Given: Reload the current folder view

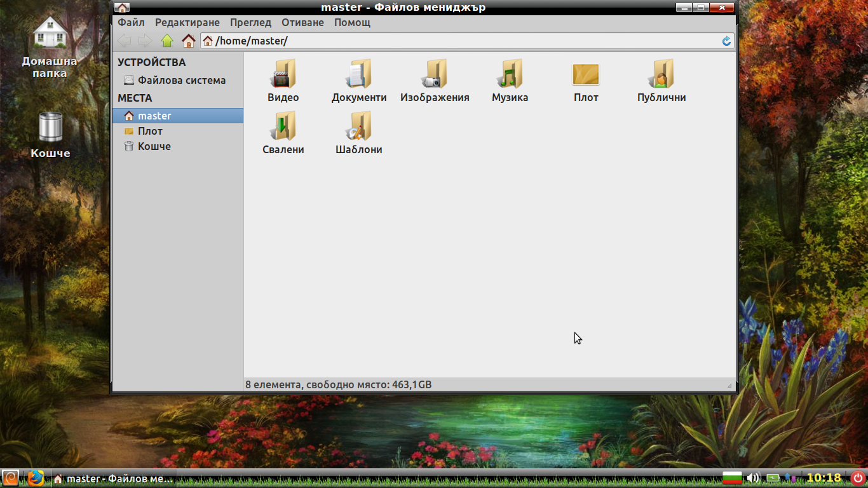Looking at the screenshot, I should point(726,41).
